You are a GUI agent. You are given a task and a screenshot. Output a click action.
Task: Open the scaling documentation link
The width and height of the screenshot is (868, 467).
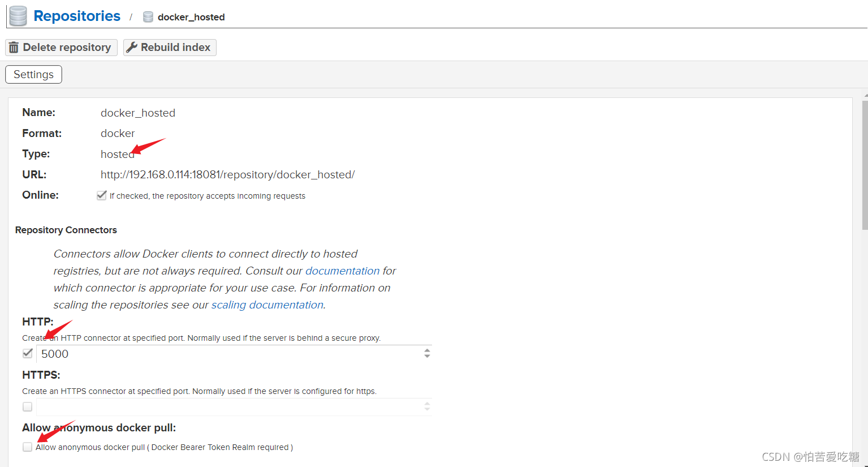point(267,305)
